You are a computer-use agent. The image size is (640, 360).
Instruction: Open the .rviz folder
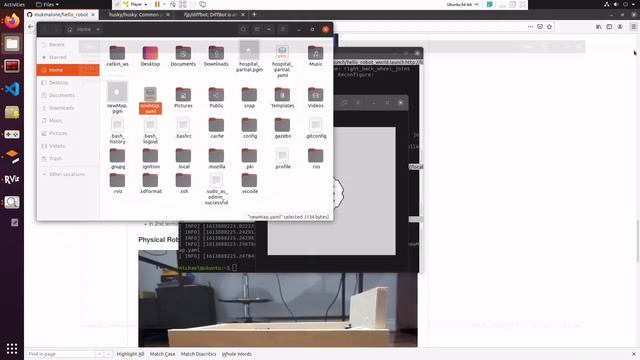click(x=117, y=183)
